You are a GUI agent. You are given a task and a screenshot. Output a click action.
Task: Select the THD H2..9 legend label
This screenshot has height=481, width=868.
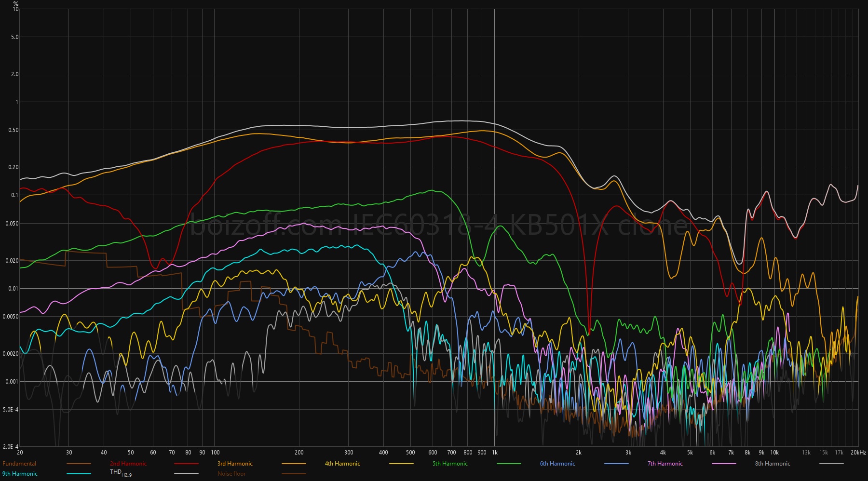[x=121, y=473]
